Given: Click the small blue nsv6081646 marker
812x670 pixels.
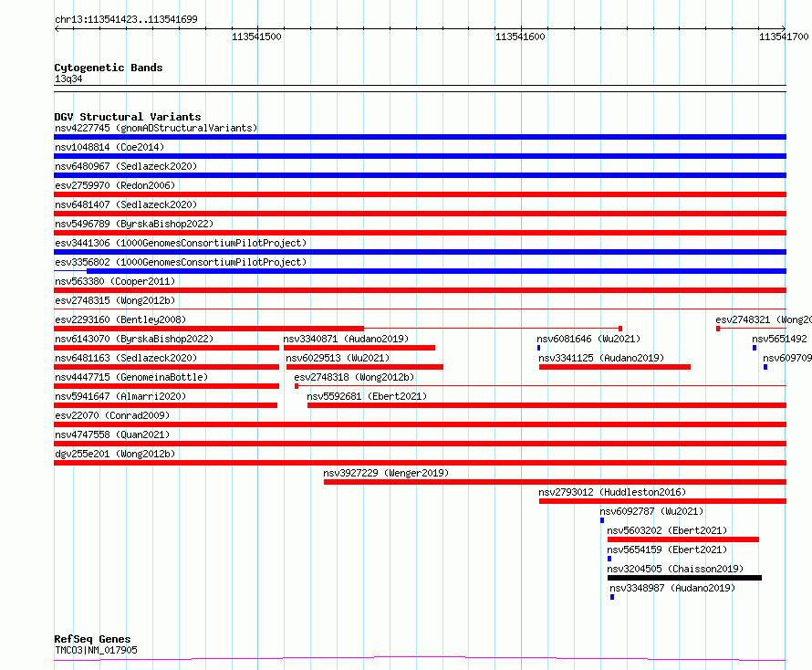Looking at the screenshot, I should pos(538,348).
